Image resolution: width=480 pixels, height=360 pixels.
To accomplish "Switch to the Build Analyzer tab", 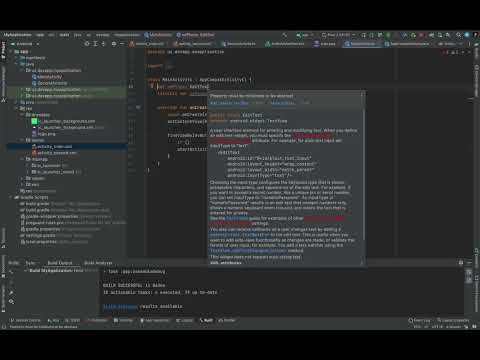I will tap(98, 263).
